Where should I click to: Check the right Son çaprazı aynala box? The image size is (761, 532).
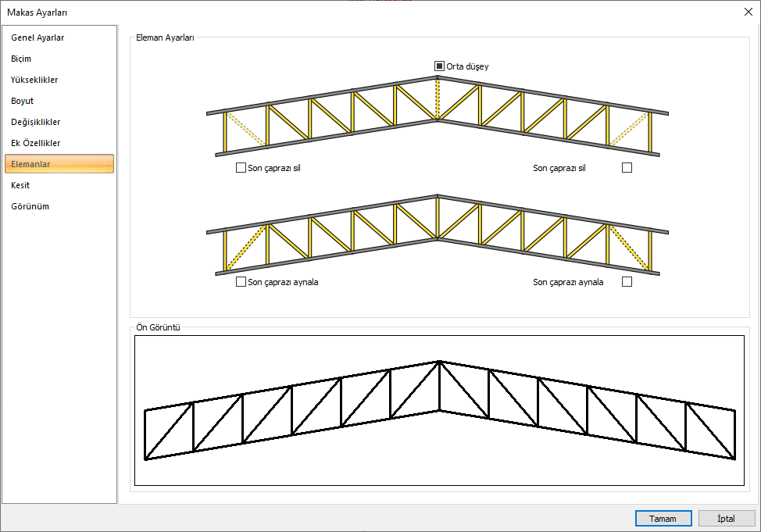click(627, 282)
